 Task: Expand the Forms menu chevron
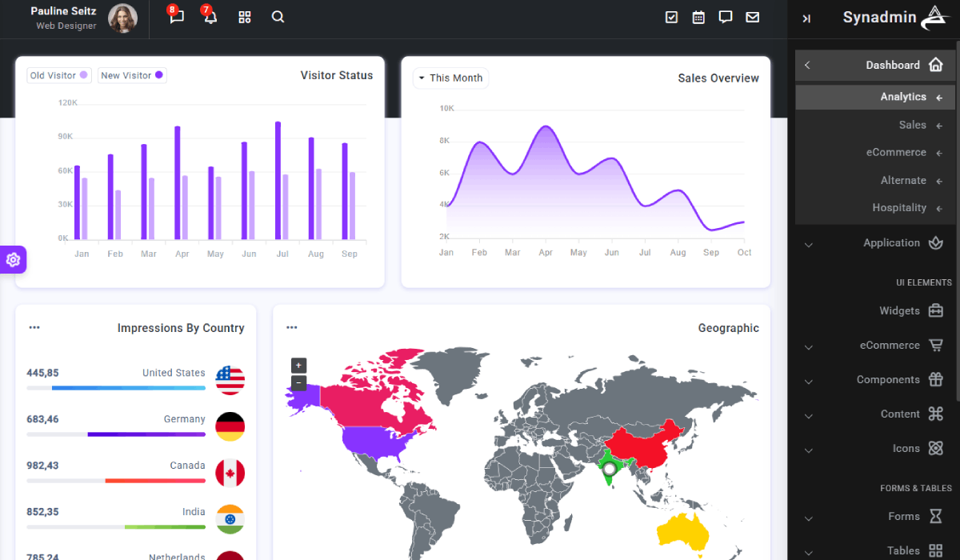point(808,518)
